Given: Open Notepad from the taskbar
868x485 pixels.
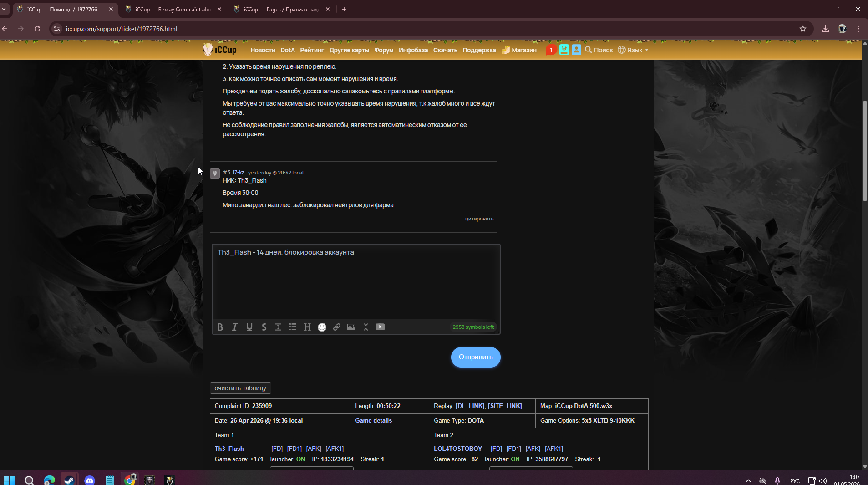Looking at the screenshot, I should coord(110,480).
